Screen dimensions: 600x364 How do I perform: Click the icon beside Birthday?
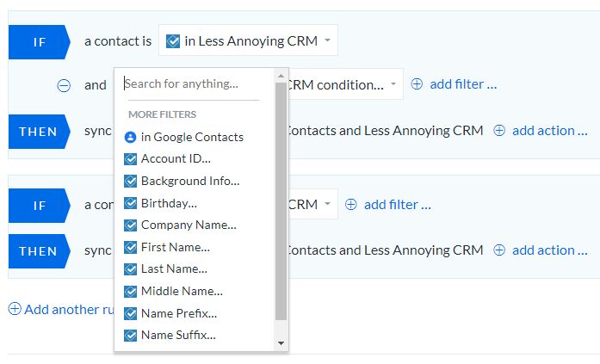131,203
